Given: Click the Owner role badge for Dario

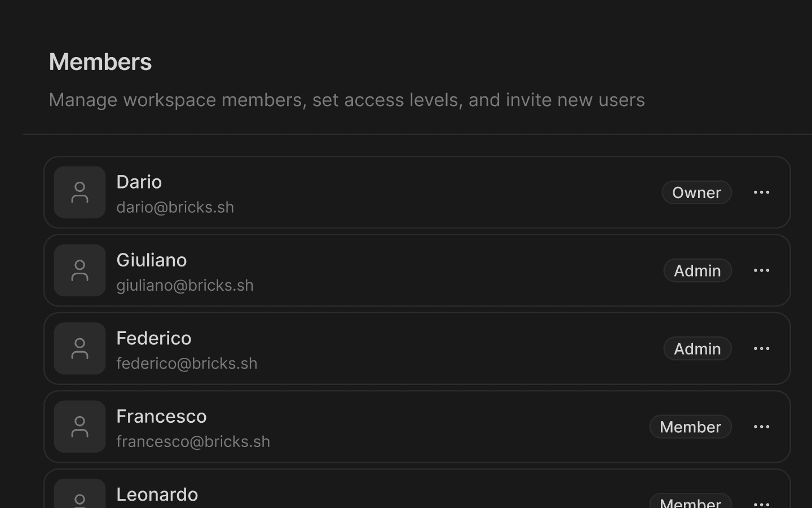Looking at the screenshot, I should (696, 192).
